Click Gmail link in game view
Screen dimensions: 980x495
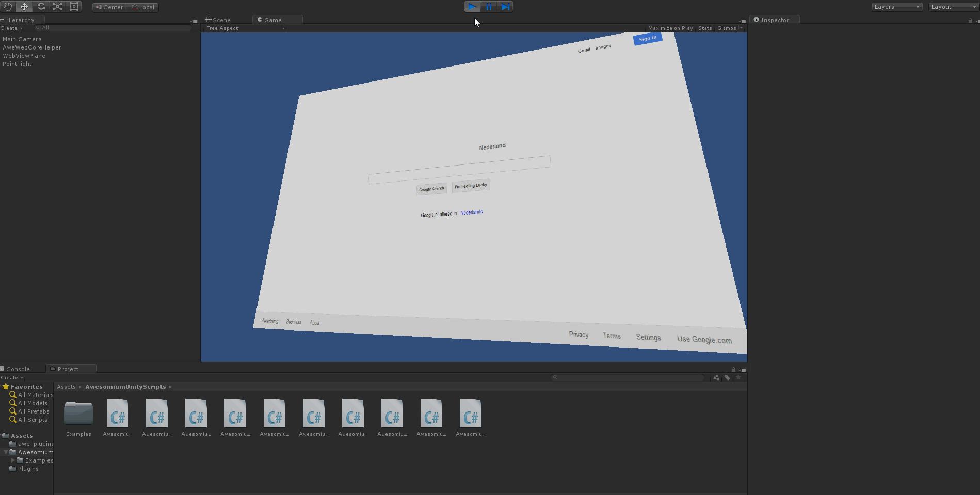click(x=584, y=50)
